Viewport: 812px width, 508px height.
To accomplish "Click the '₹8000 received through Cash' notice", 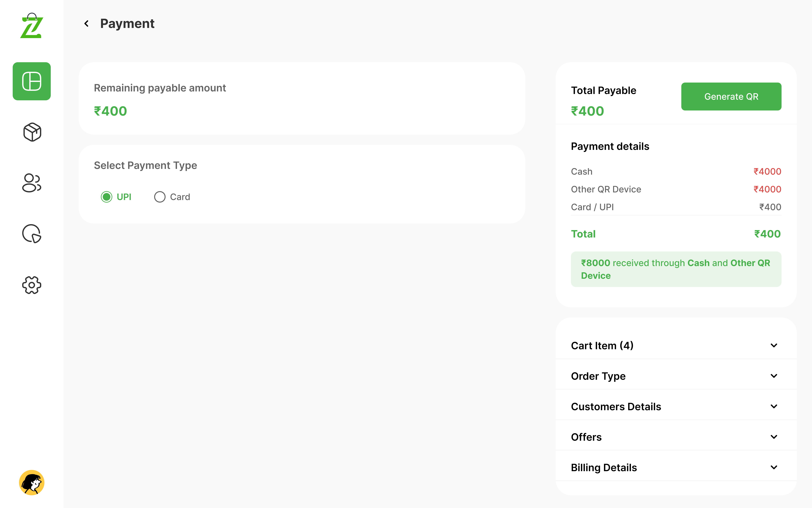I will 676,269.
